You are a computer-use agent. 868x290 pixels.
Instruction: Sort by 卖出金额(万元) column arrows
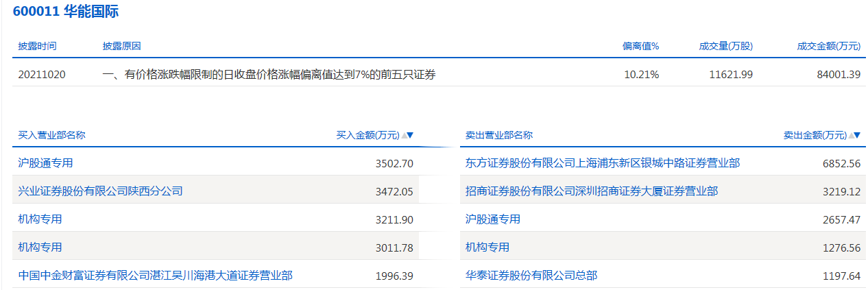854,136
